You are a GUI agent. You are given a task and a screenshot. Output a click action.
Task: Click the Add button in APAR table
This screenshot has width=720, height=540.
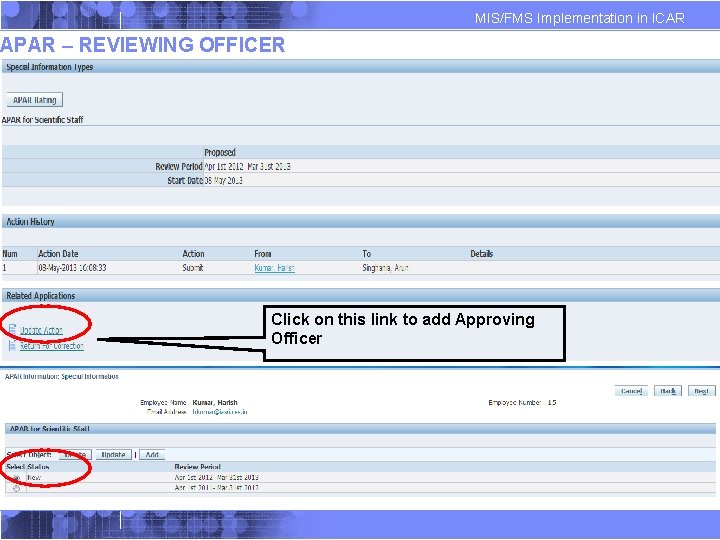click(x=152, y=455)
